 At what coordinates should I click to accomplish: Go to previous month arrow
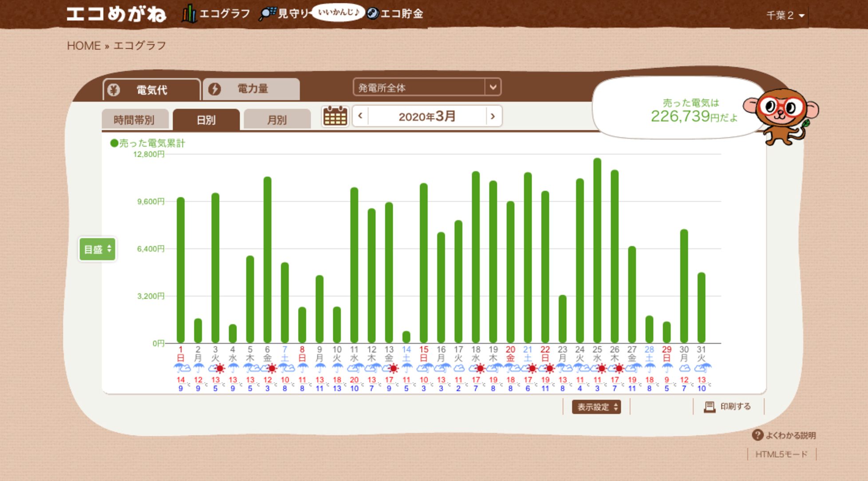click(360, 116)
